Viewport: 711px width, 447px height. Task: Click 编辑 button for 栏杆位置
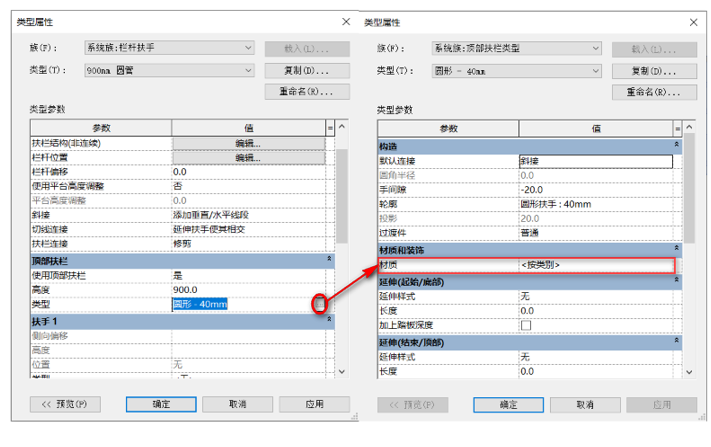pos(248,158)
